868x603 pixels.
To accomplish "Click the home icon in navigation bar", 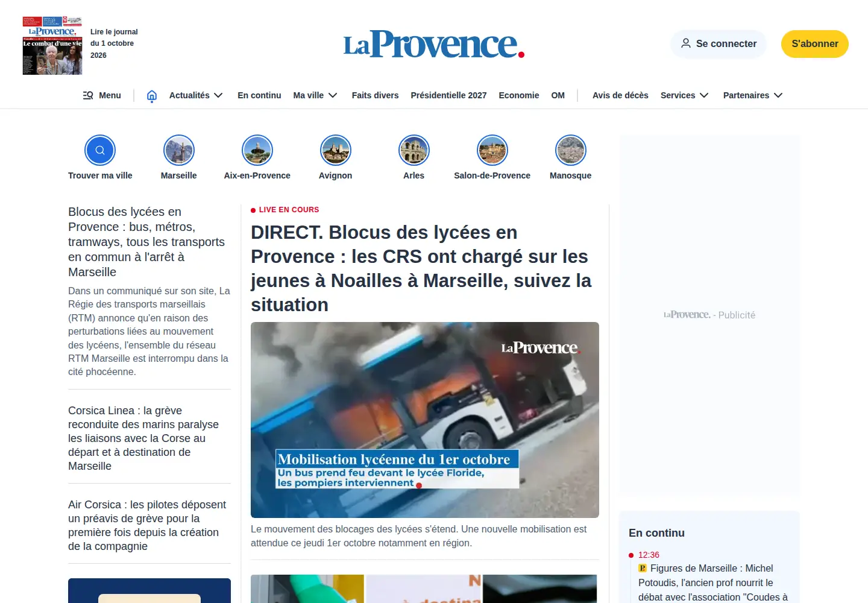I will click(152, 95).
